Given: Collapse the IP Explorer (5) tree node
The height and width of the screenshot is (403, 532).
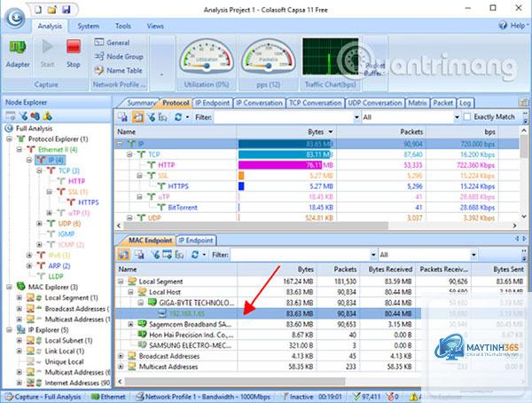Looking at the screenshot, I should tap(9, 330).
